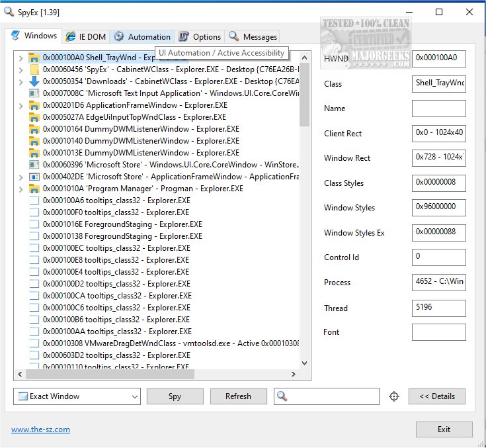Image resolution: width=486 pixels, height=448 pixels.
Task: Click window icon of 0x000100A6 tooltips_class32
Action: click(x=34, y=200)
